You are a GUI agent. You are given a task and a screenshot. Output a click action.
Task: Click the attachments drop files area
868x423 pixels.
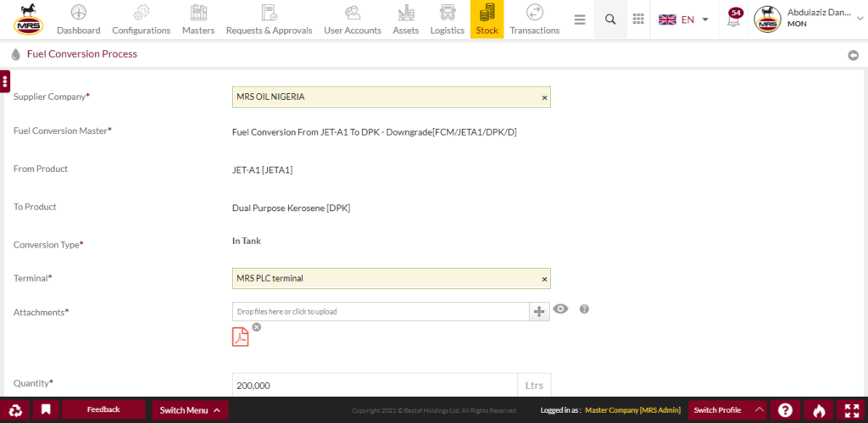381,312
